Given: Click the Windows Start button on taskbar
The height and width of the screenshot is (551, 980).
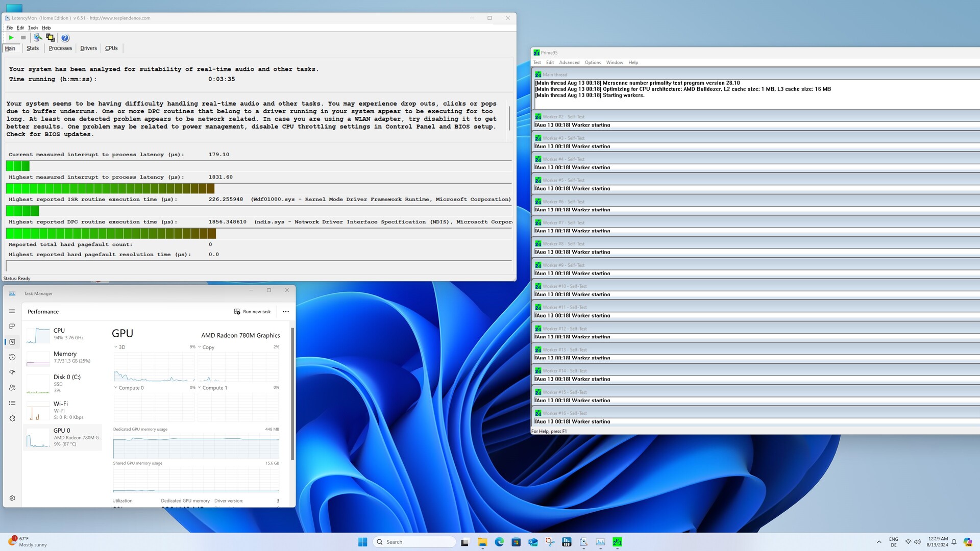Looking at the screenshot, I should pos(362,542).
